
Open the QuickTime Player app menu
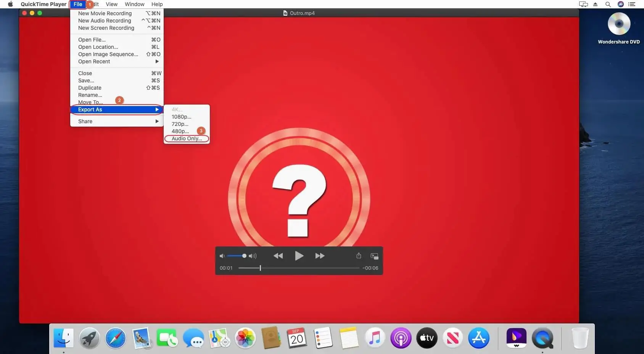pos(43,4)
